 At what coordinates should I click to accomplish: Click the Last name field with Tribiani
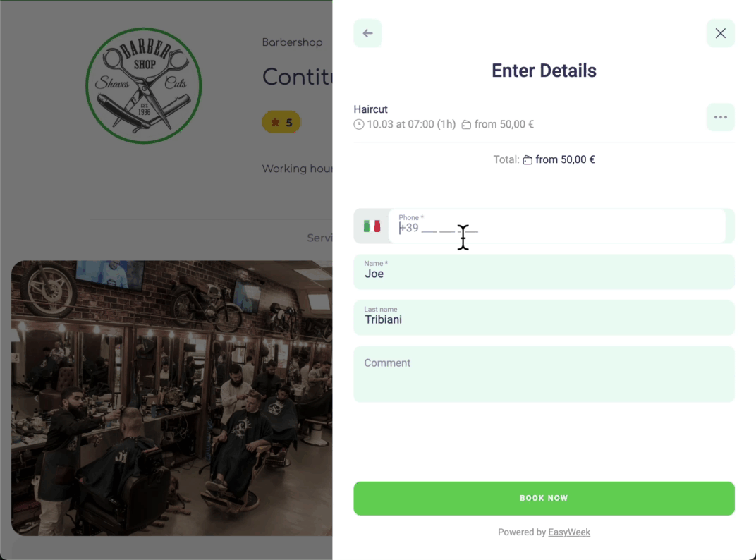pyautogui.click(x=544, y=318)
